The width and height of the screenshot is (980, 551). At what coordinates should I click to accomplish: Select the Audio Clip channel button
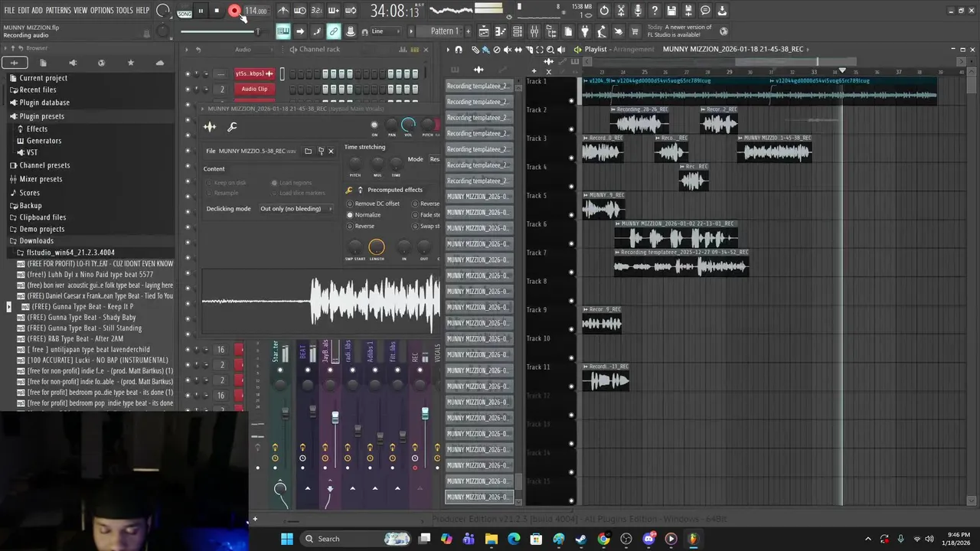coord(254,89)
